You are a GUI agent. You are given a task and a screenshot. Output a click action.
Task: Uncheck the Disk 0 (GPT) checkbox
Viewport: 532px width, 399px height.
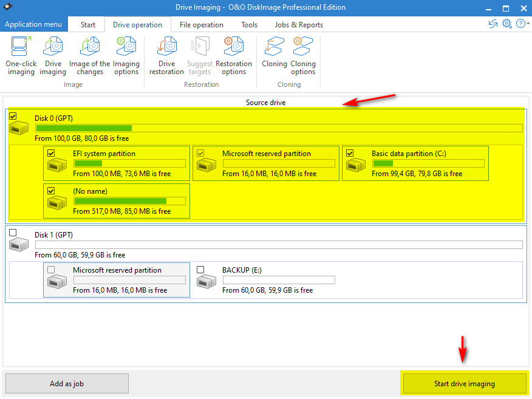coord(13,116)
